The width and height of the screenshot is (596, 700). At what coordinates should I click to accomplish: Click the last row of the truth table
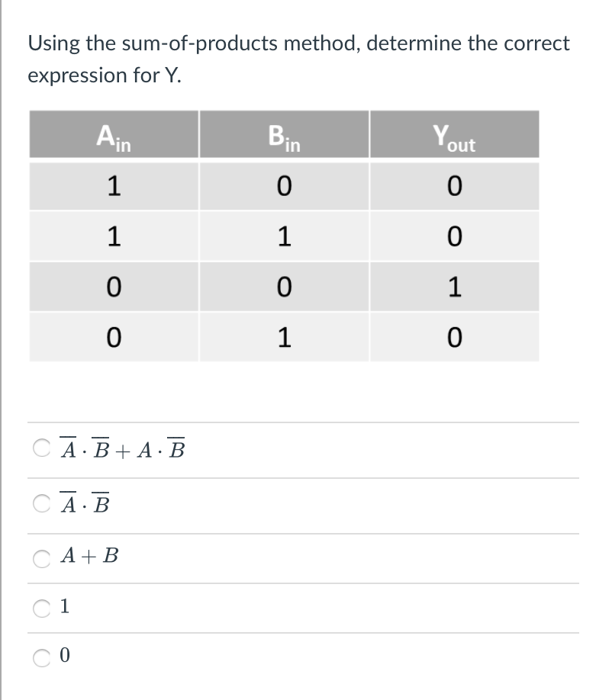click(x=283, y=336)
